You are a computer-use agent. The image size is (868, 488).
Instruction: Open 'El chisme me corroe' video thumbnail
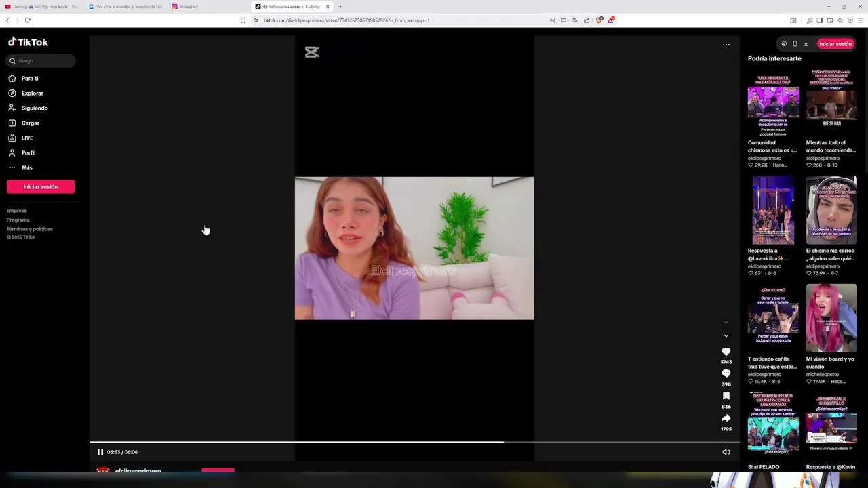[x=831, y=210]
